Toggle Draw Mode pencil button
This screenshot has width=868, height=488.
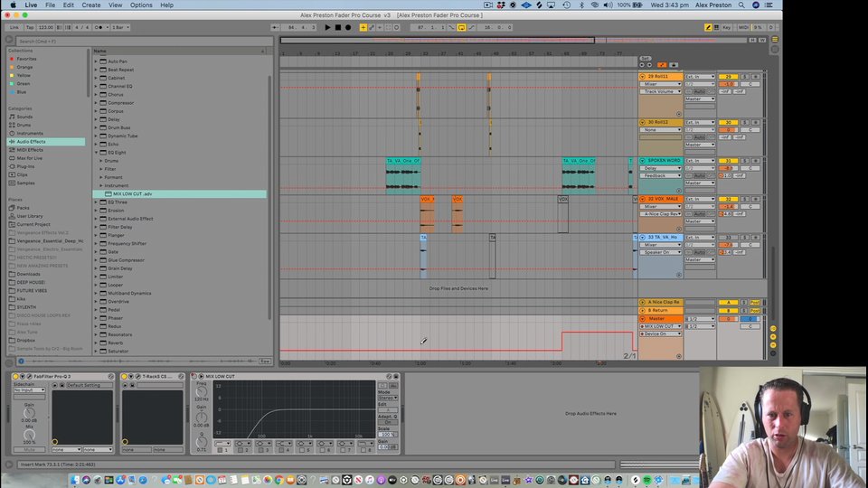(x=707, y=27)
